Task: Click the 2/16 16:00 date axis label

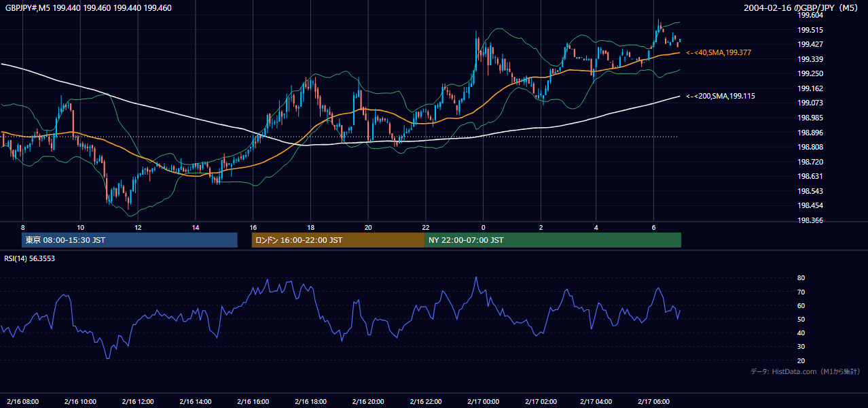Action: (253, 401)
